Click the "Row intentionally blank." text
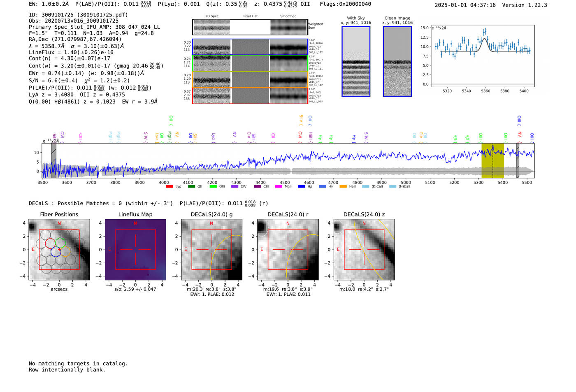 [x=67, y=370]
